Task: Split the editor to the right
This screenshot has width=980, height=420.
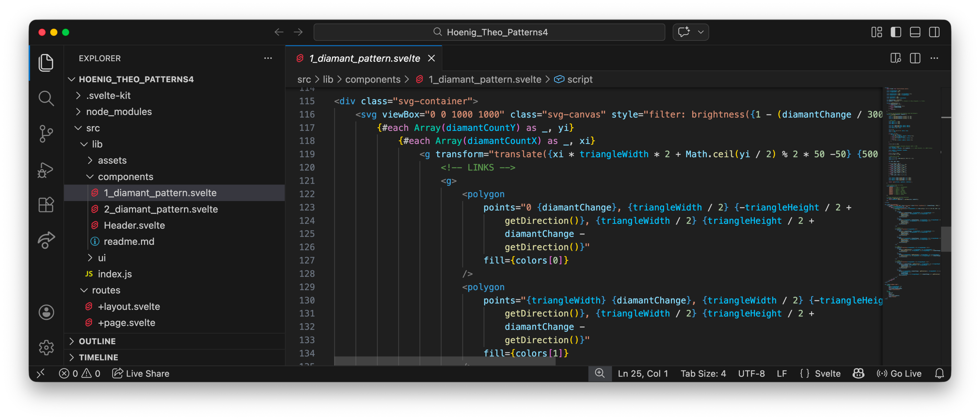Action: [915, 58]
